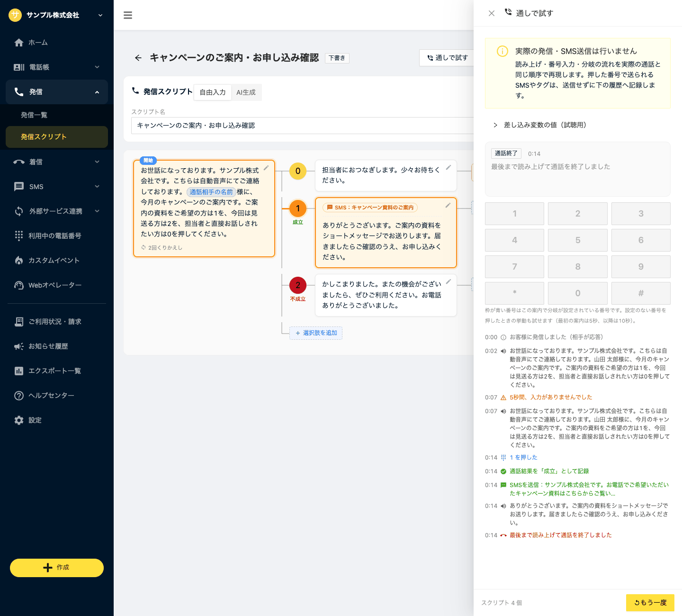The image size is (682, 616).
Task: Click the 設定 gear icon
Action: coord(19,420)
